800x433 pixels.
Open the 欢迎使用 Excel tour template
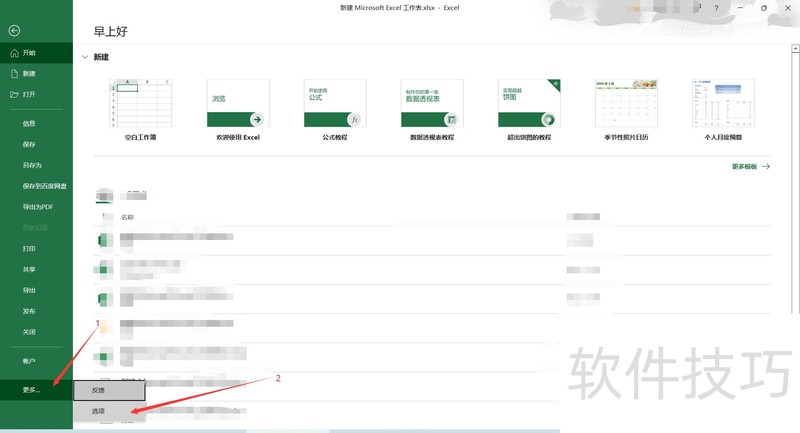pos(238,110)
